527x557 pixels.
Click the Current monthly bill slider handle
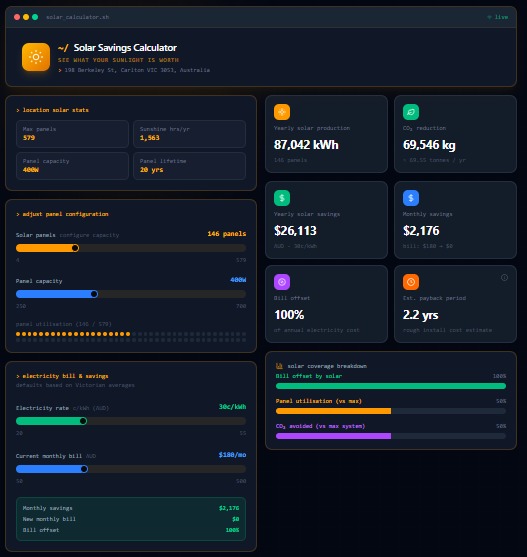click(x=84, y=469)
